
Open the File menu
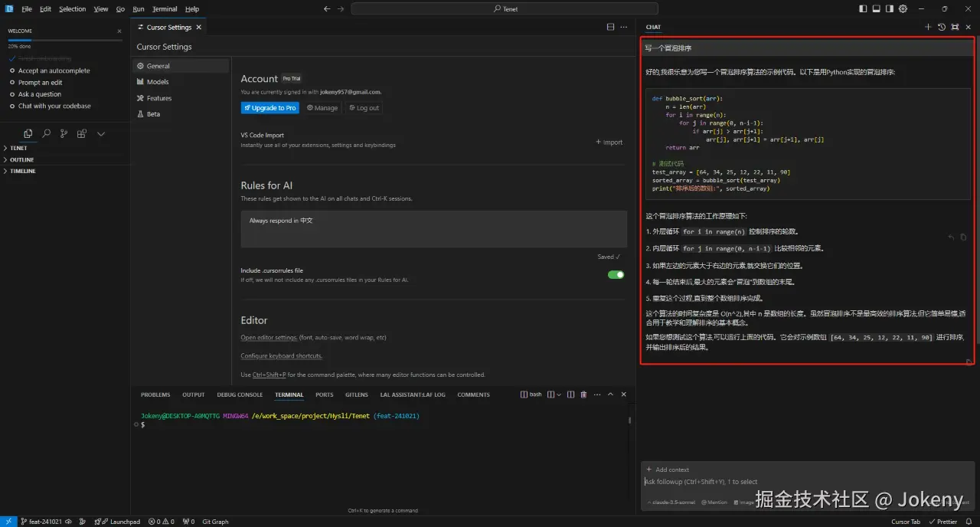coord(27,9)
